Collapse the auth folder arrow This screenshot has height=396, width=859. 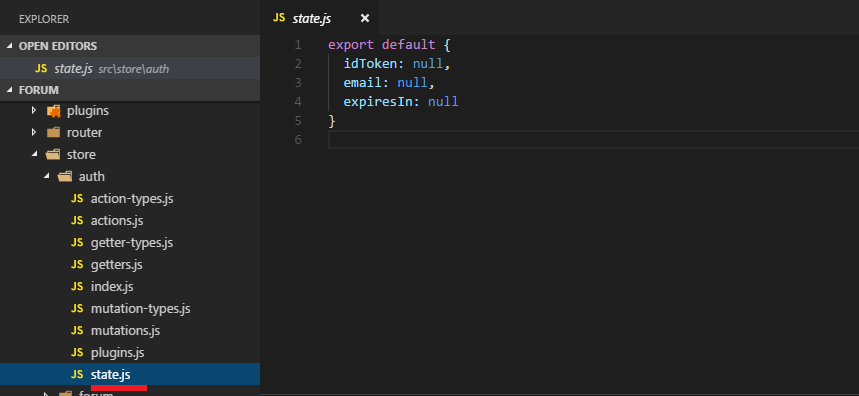pos(47,176)
